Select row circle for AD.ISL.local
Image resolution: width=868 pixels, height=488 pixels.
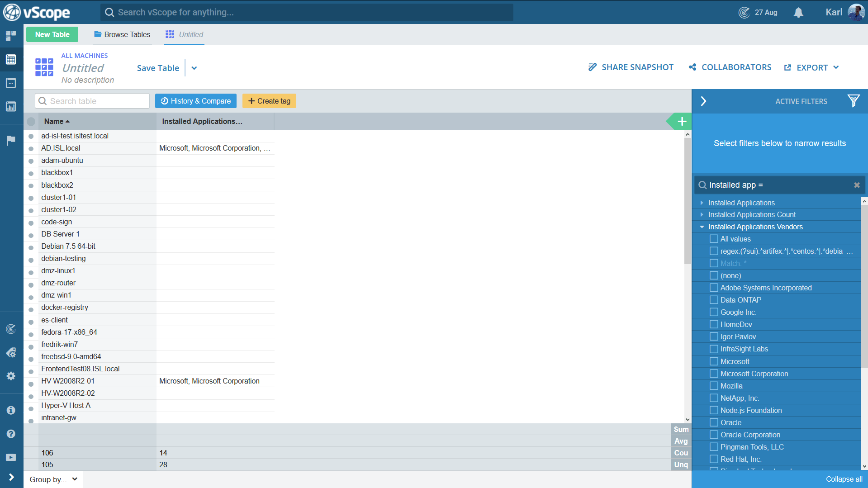point(31,148)
